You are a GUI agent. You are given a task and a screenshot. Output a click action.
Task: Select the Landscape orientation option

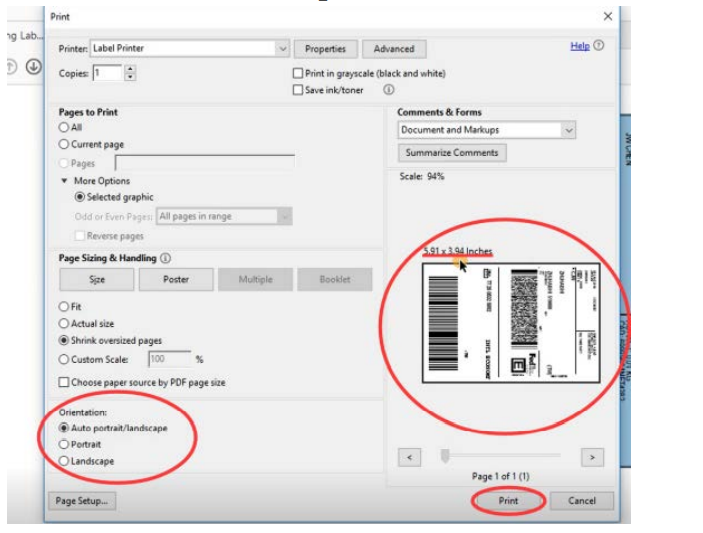(65, 461)
